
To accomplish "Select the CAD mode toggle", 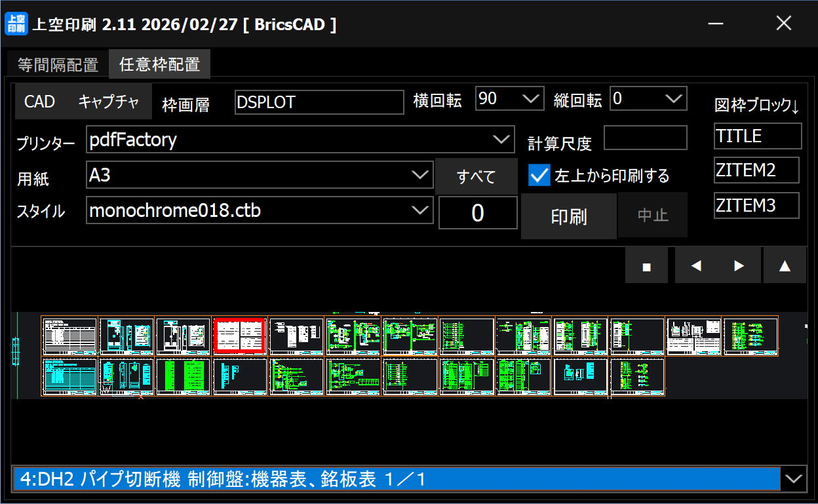I will click(40, 102).
